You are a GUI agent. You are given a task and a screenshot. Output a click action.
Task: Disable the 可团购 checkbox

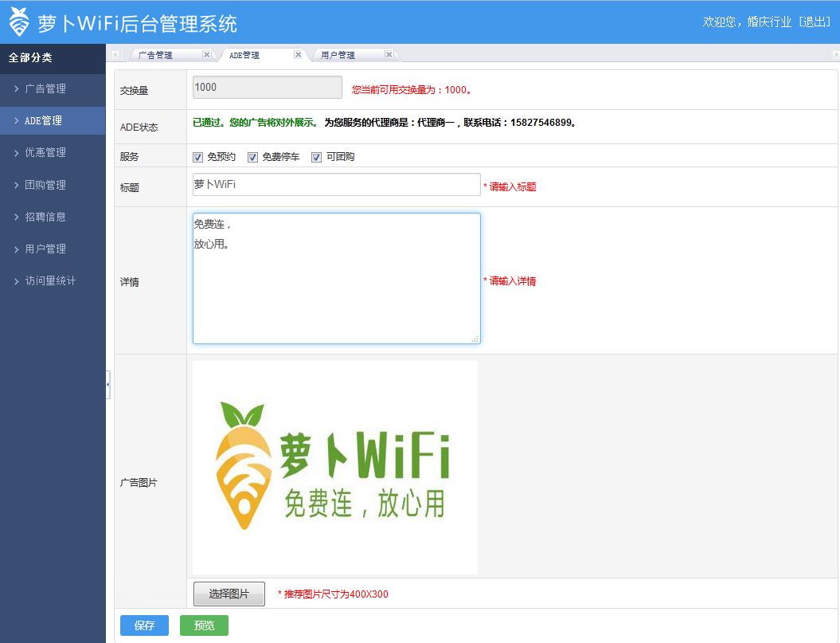tap(316, 157)
